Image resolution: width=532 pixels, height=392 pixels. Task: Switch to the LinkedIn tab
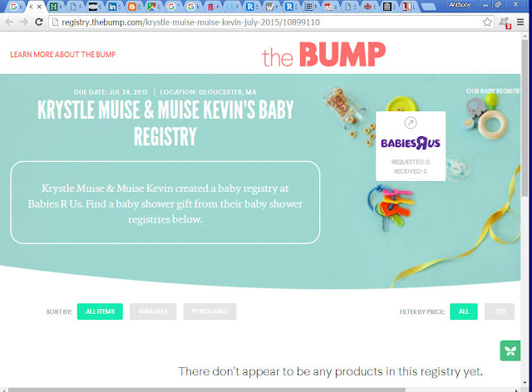[116, 6]
